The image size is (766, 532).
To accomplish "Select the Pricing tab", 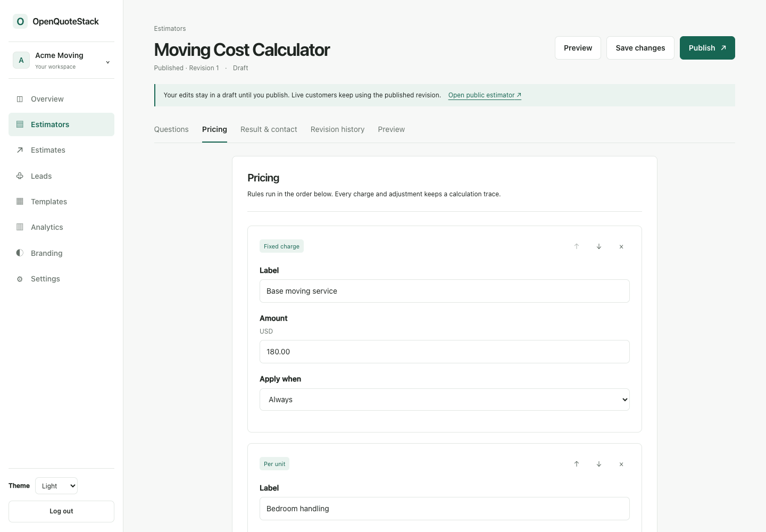I will [x=214, y=129].
